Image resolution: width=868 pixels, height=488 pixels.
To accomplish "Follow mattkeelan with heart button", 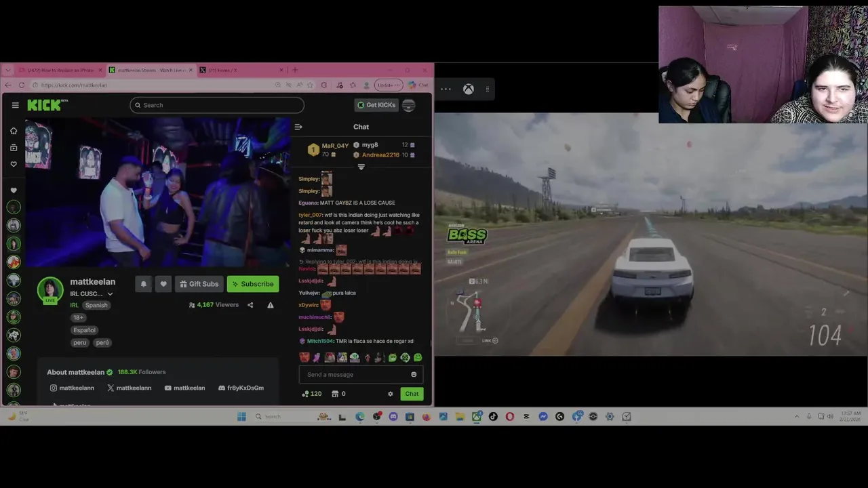I will click(x=163, y=284).
